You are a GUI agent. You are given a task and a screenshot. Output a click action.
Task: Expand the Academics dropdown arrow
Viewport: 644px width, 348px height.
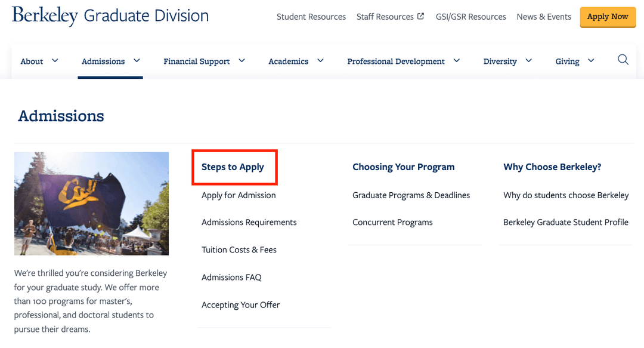320,61
